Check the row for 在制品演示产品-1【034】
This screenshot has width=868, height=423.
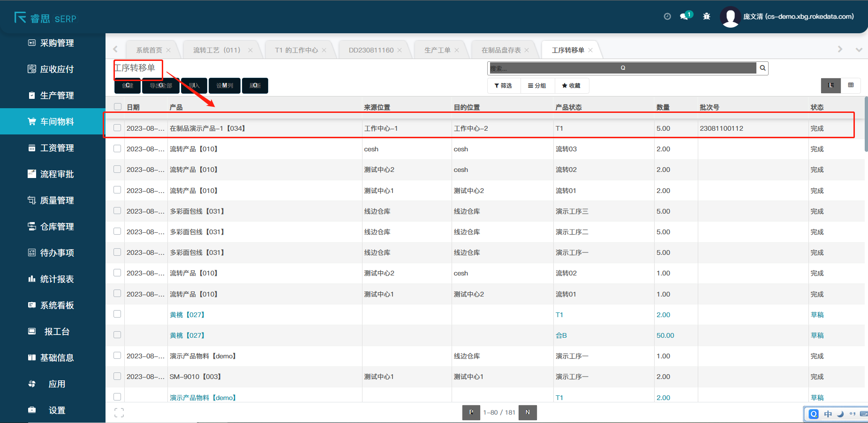pyautogui.click(x=117, y=128)
